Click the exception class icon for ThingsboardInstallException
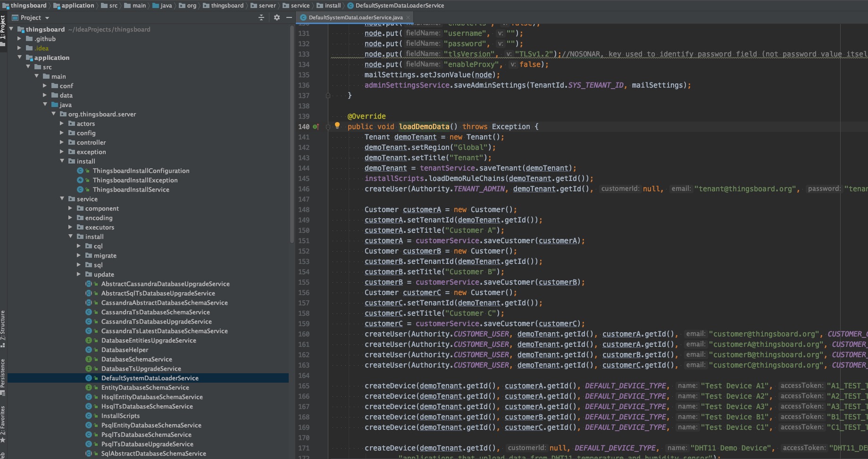Screen dimensions: 868x459 80,180
